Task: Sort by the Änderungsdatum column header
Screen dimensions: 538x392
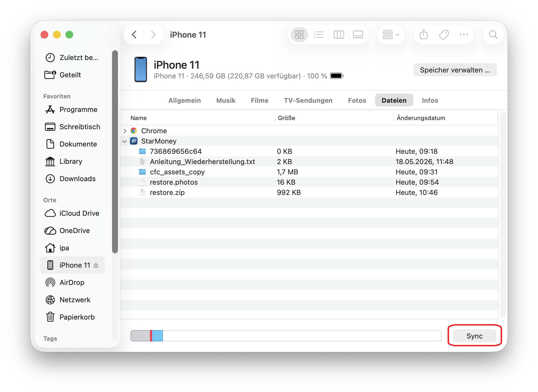Action: click(446, 118)
